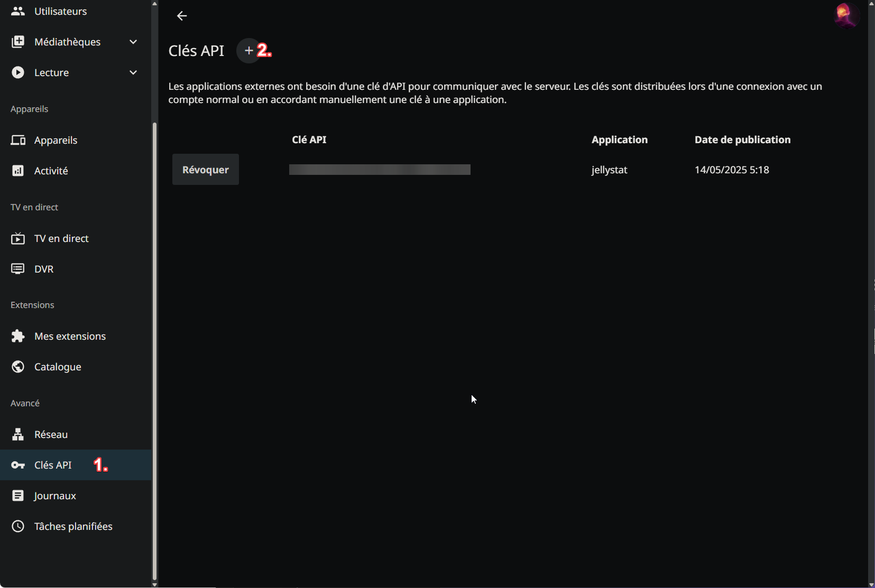Open the user profile avatar
This screenshot has width=875, height=588.
pos(846,15)
